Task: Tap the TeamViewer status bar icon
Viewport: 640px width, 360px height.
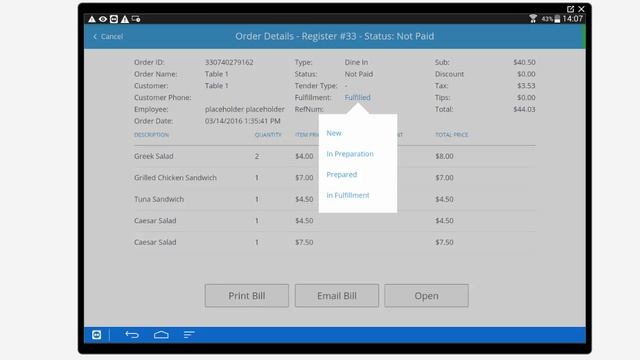Action: 114,19
